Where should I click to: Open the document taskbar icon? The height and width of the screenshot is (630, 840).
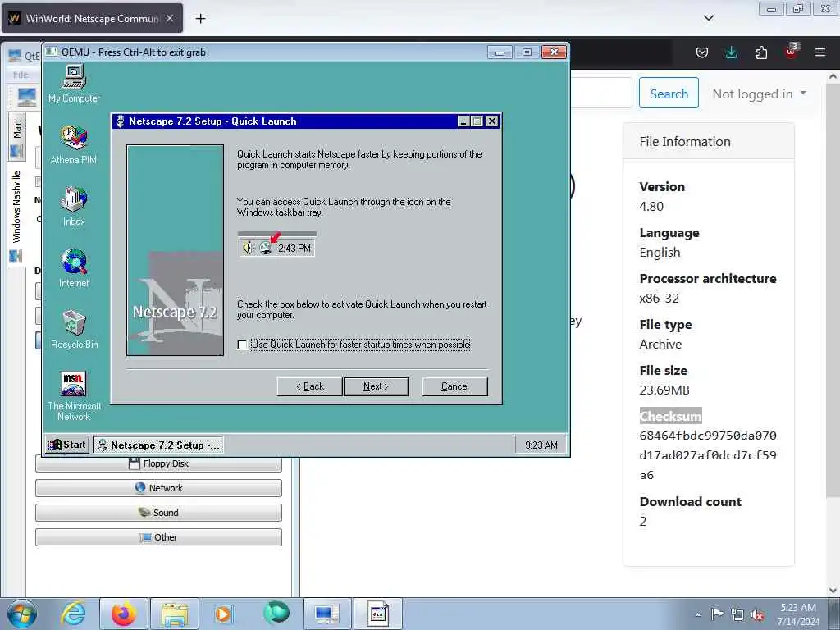[377, 614]
